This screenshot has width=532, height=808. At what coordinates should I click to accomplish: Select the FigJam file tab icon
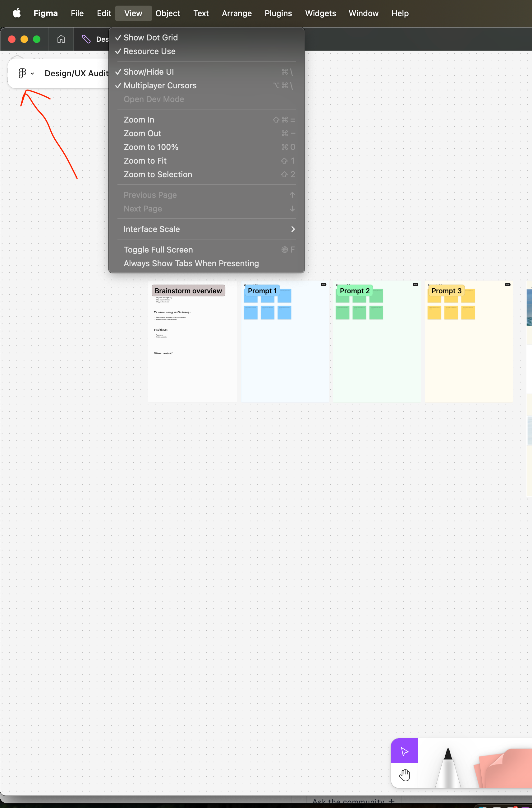[x=86, y=39]
